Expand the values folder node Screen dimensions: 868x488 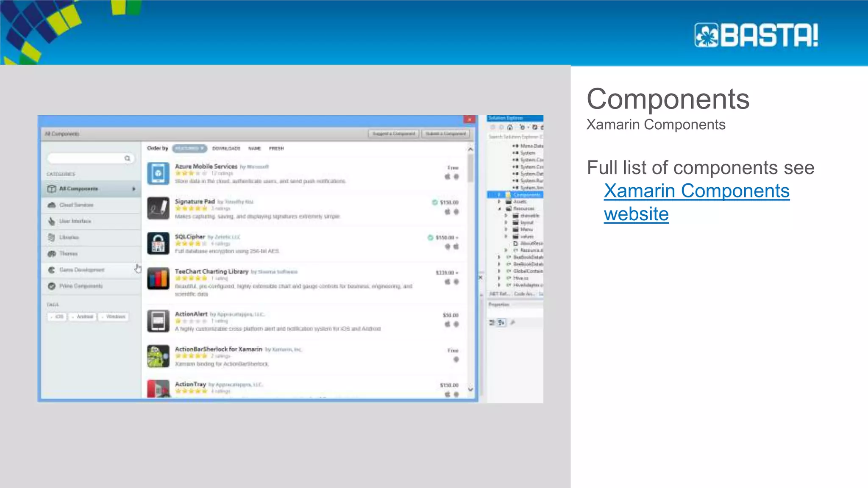(506, 236)
